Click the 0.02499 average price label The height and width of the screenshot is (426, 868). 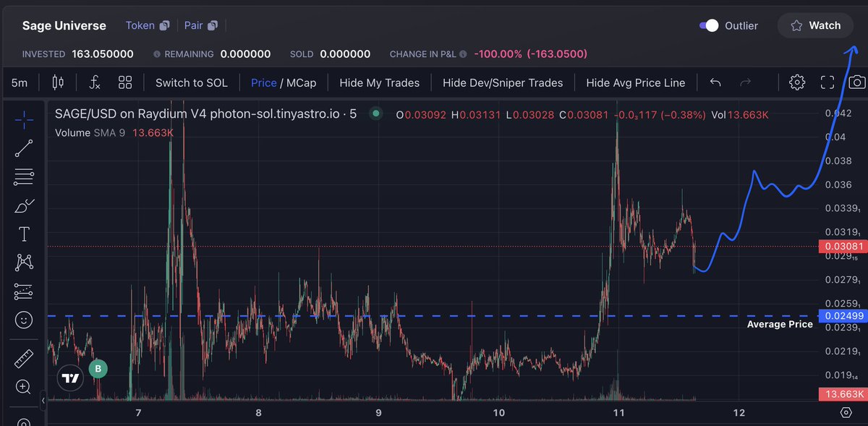tap(842, 316)
